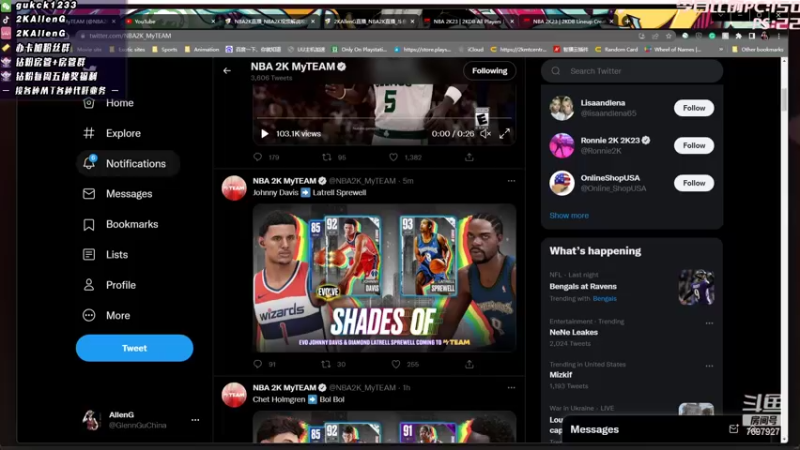Open the browser extensions puzzle icon
Viewport: 800px width, 450px height.
[738, 36]
